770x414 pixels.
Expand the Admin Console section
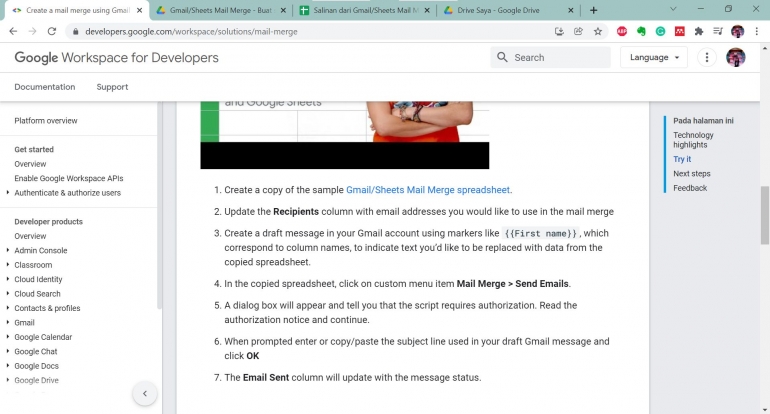8,250
